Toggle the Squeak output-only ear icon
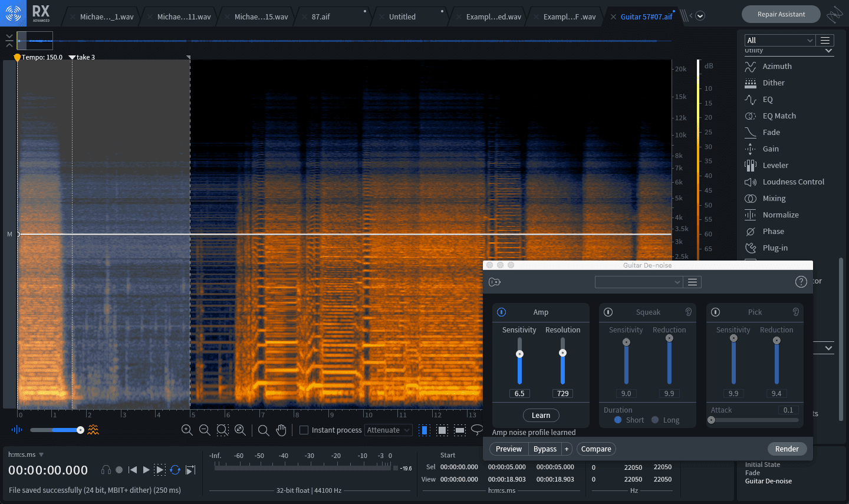Viewport: 849px width, 504px height. (x=688, y=312)
